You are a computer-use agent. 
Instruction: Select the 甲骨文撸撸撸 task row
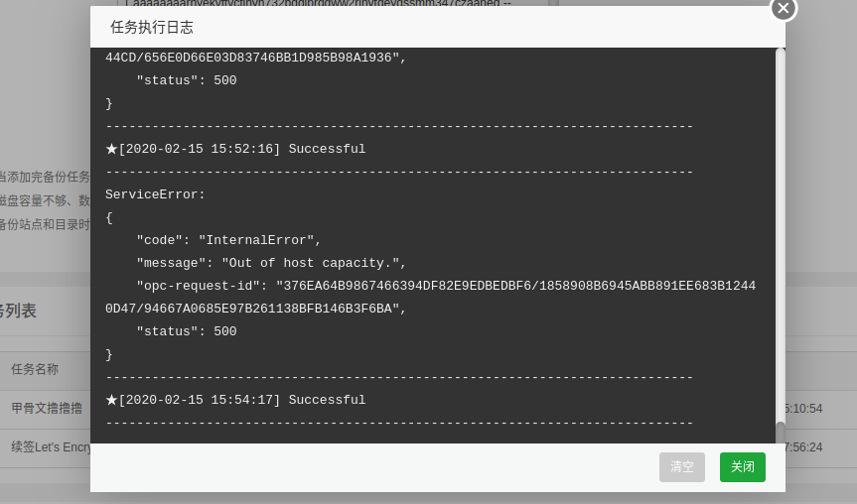(47, 408)
